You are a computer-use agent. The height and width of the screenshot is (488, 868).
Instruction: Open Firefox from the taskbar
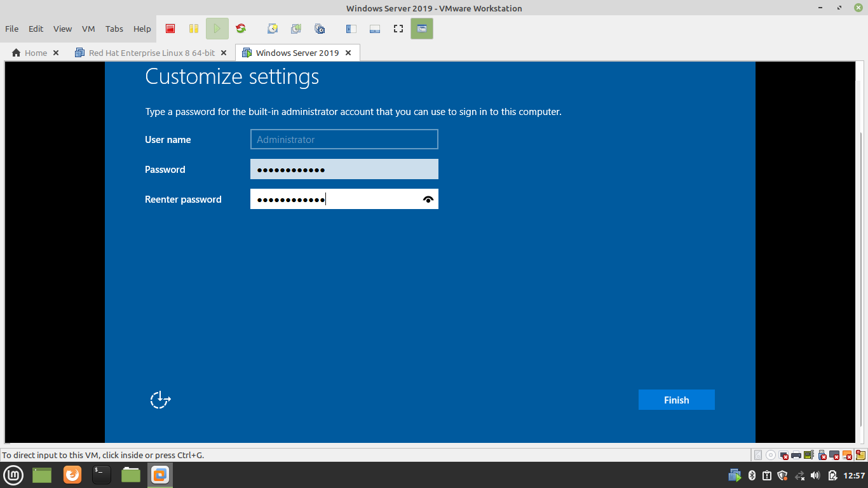click(x=72, y=475)
